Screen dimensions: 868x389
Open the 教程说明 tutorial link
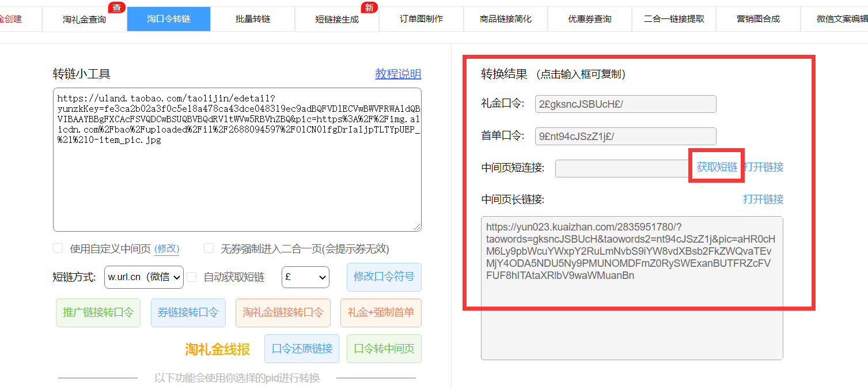[x=398, y=74]
